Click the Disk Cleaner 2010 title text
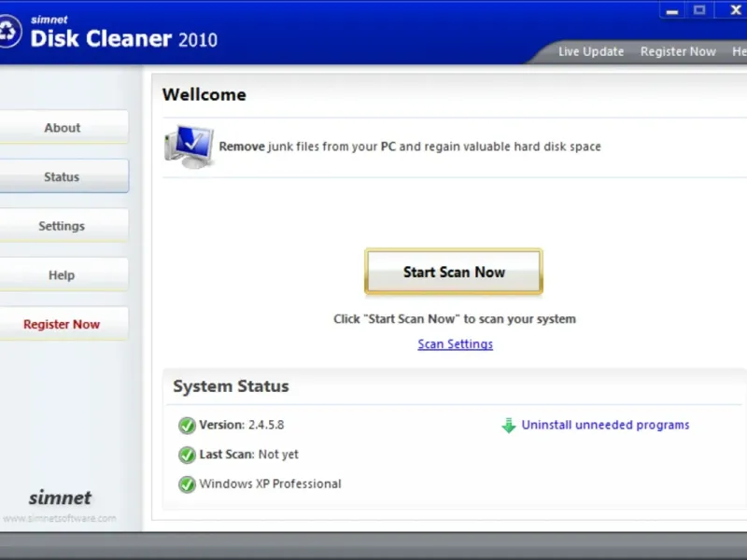This screenshot has width=747, height=560. (124, 38)
